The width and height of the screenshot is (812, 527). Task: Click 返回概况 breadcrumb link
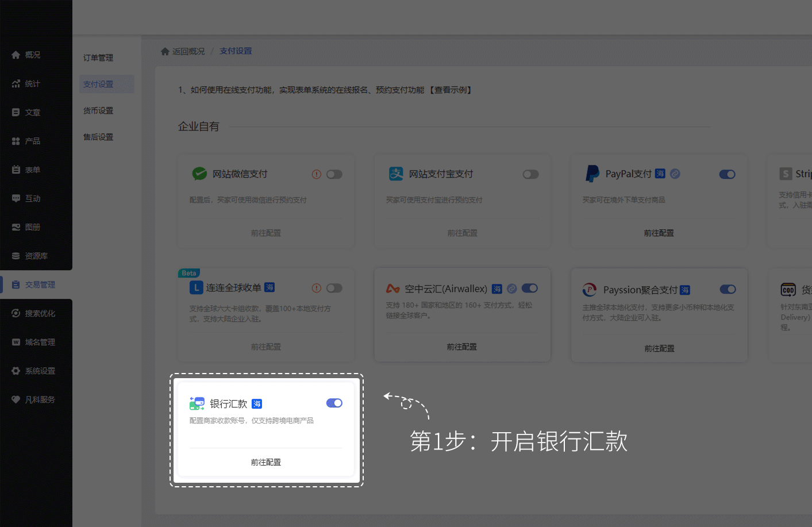188,51
